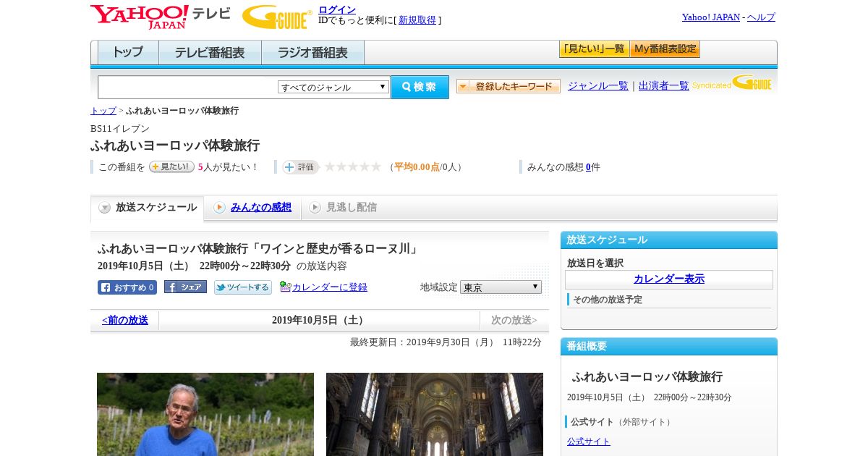The image size is (868, 456).
Task: Open the 登録したキーワード dropdown button
Action: [509, 86]
